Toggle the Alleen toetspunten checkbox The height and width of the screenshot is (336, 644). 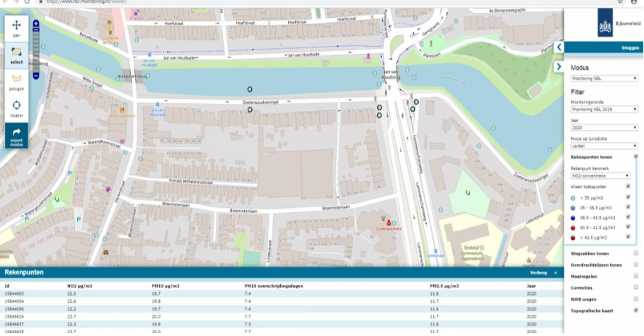pyautogui.click(x=628, y=187)
